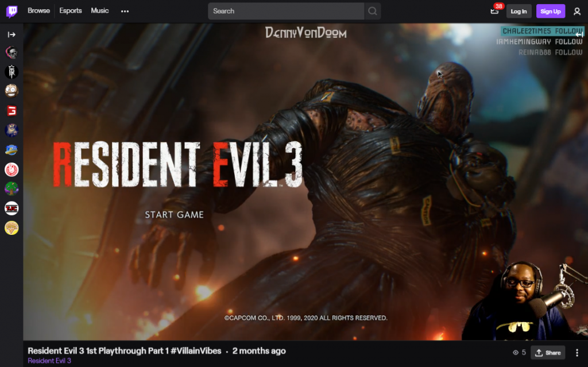
Task: Focus the Search input field
Action: tap(286, 11)
